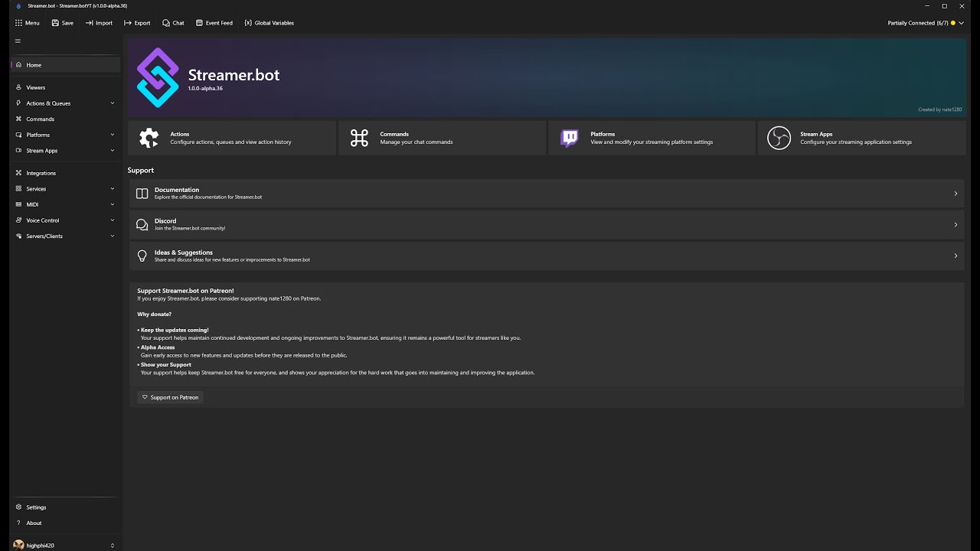Click the Viewers people icon

18,87
